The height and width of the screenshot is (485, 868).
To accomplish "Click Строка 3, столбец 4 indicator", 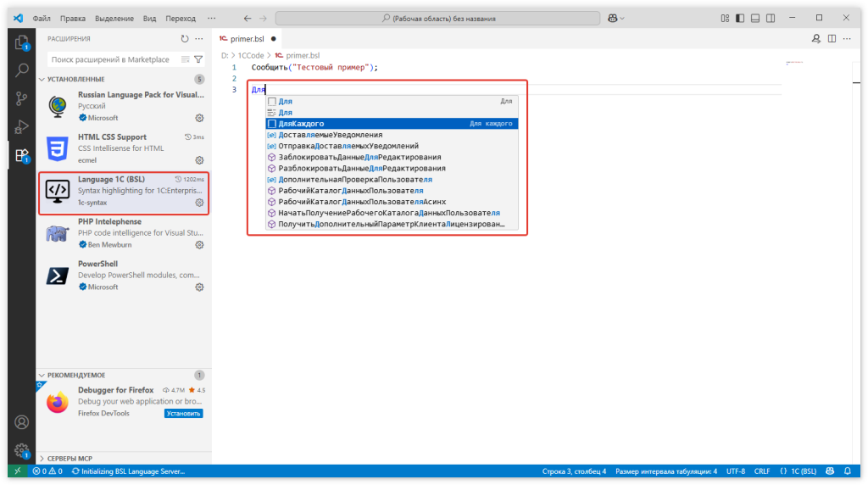I will click(574, 471).
